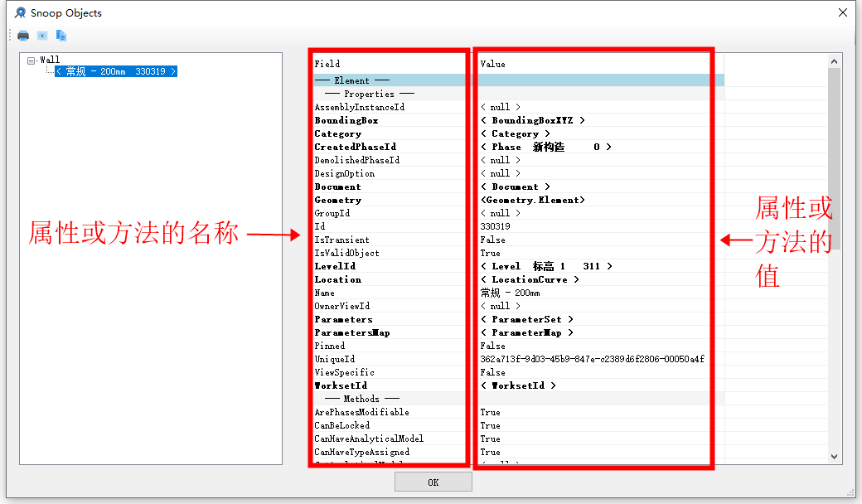Open the < Document > value
862x504 pixels.
[x=515, y=187]
